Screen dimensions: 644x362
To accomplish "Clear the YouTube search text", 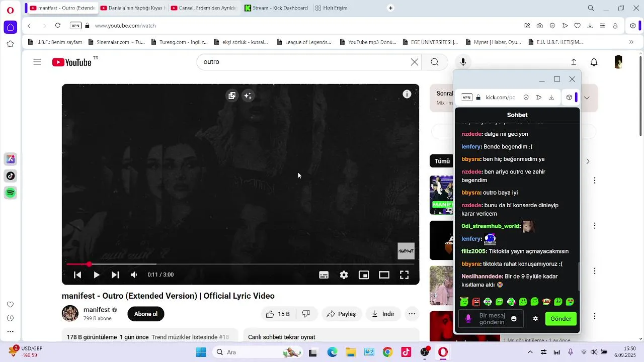I will 415,62.
